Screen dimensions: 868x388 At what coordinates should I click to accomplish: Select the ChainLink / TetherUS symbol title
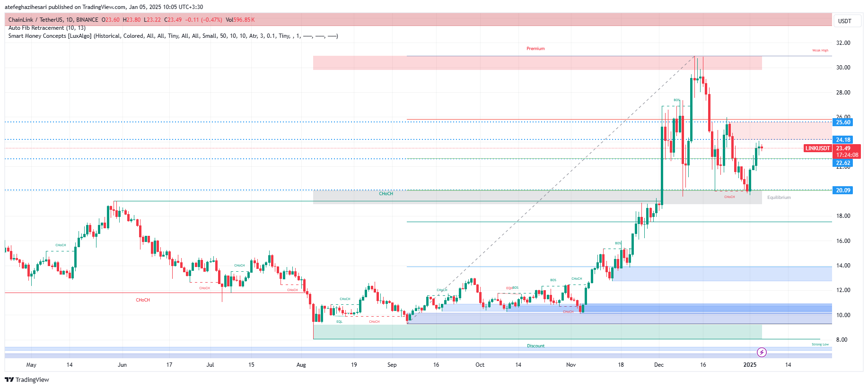tap(53, 20)
